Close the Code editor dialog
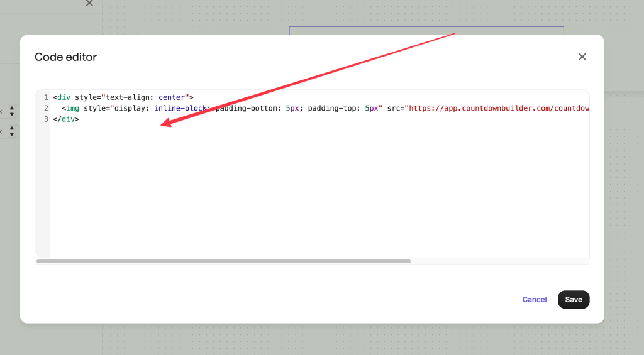This screenshot has height=355, width=644. coord(582,57)
